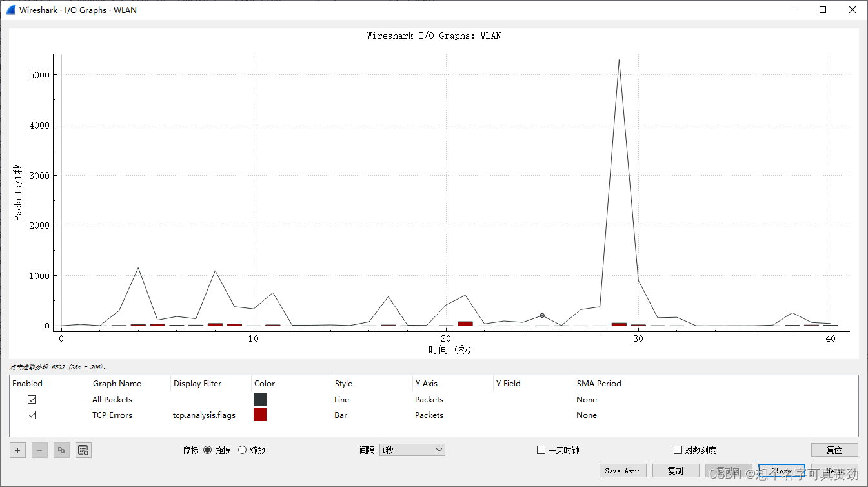The height and width of the screenshot is (487, 868).
Task: Click the Graph Name column header
Action: pos(130,383)
